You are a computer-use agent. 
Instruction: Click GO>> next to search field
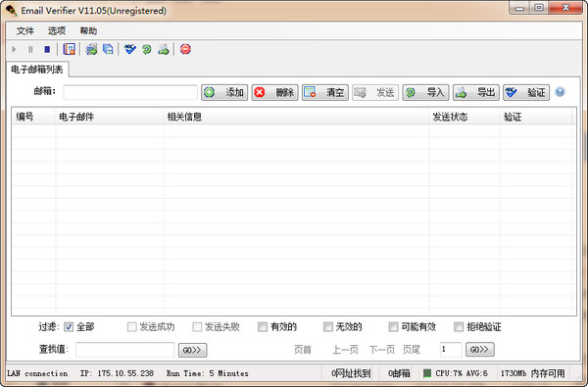point(192,350)
